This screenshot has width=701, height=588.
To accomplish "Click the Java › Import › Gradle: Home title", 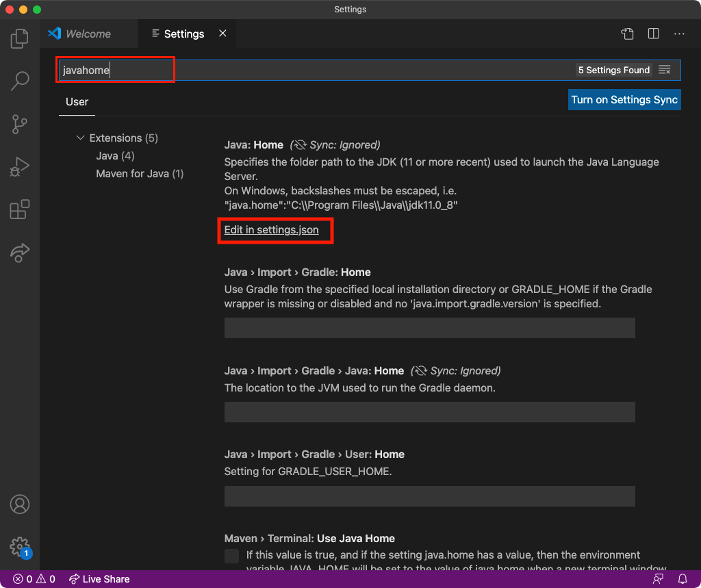I will (x=297, y=272).
